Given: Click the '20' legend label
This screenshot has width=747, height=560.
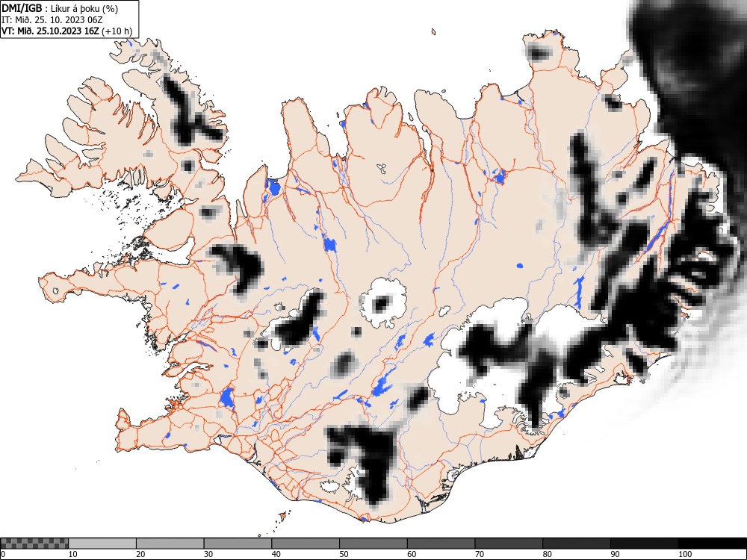Looking at the screenshot, I should (x=140, y=554).
